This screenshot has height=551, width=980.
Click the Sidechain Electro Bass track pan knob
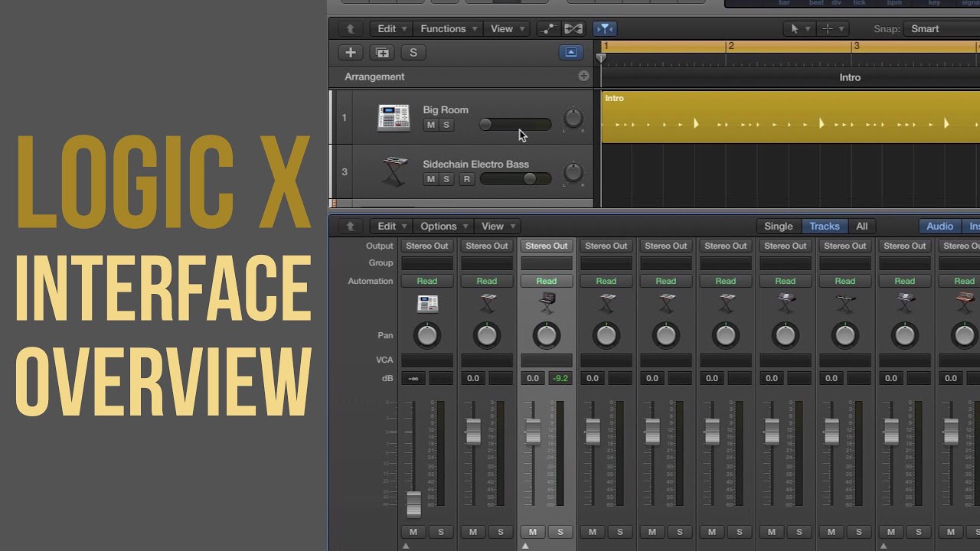tap(573, 172)
